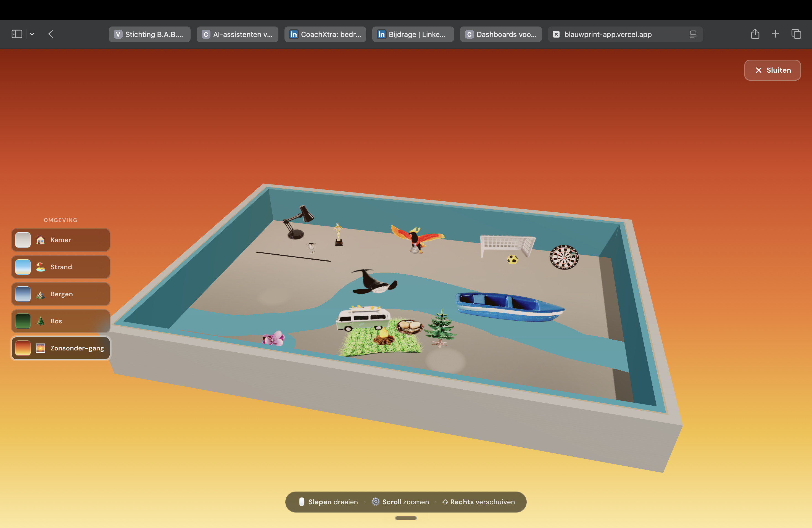Viewport: 812px width, 528px height.
Task: Click the Rechts verschuiven hint
Action: [478, 502]
